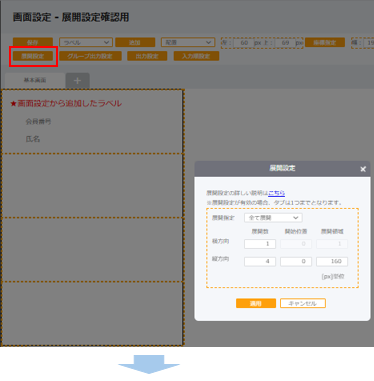Open the こちら explanation link
The height and width of the screenshot is (381, 374).
277,193
